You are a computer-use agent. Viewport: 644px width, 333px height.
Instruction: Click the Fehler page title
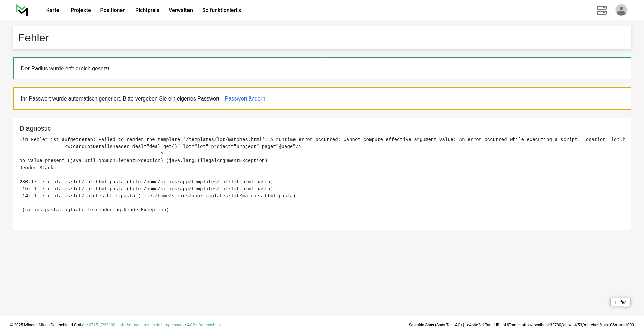click(x=34, y=38)
